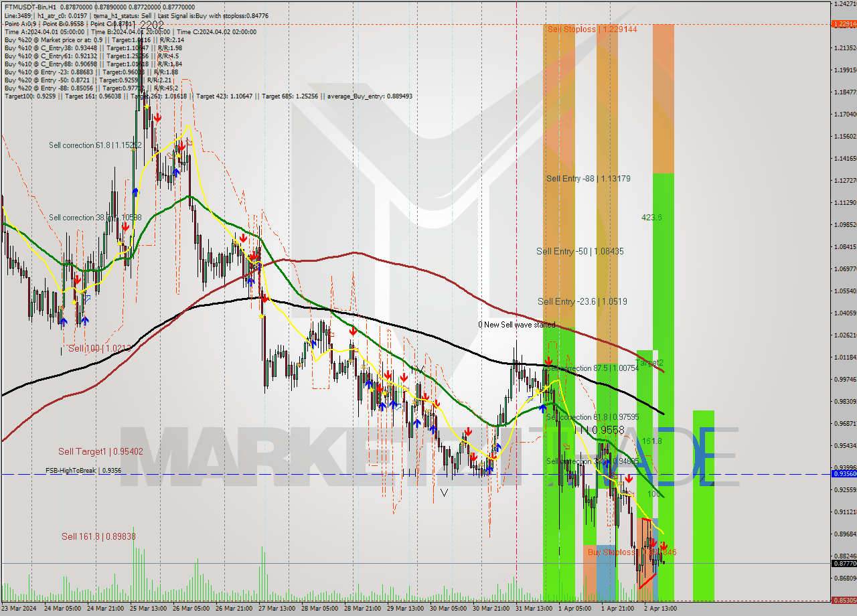The height and width of the screenshot is (616, 857).
Task: Click the 'Sell Entry -88 | 1.13179' label
Action: [x=588, y=179]
